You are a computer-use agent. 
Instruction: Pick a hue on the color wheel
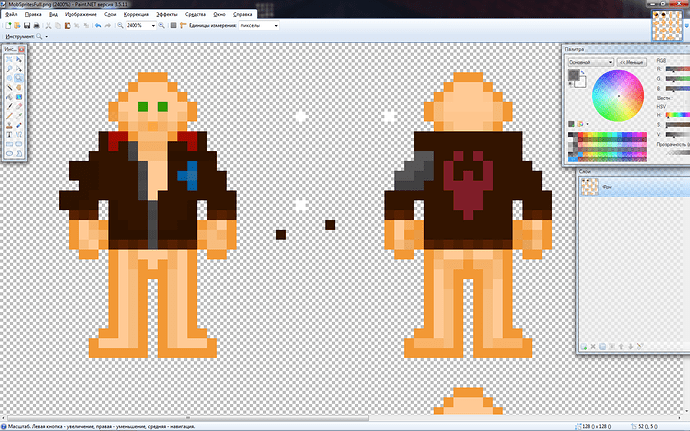(x=618, y=96)
